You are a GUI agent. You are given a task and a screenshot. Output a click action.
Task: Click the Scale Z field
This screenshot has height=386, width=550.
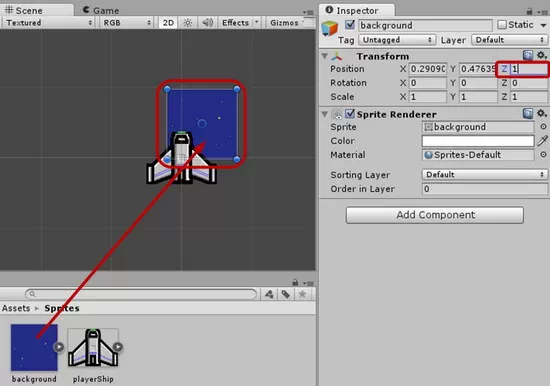pyautogui.click(x=529, y=96)
